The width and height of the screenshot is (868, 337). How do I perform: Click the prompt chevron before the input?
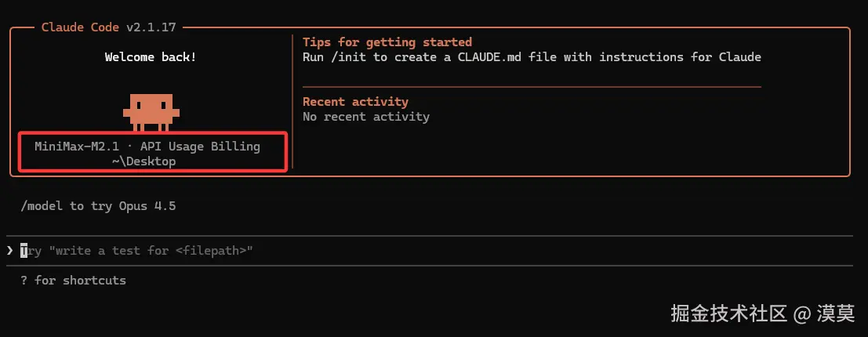[9, 251]
